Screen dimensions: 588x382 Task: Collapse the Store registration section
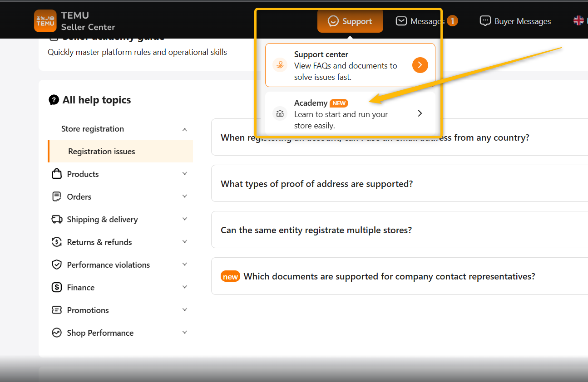(x=185, y=129)
